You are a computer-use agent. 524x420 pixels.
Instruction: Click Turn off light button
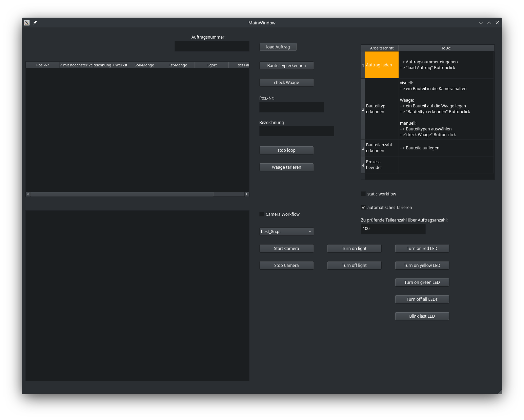pos(354,266)
